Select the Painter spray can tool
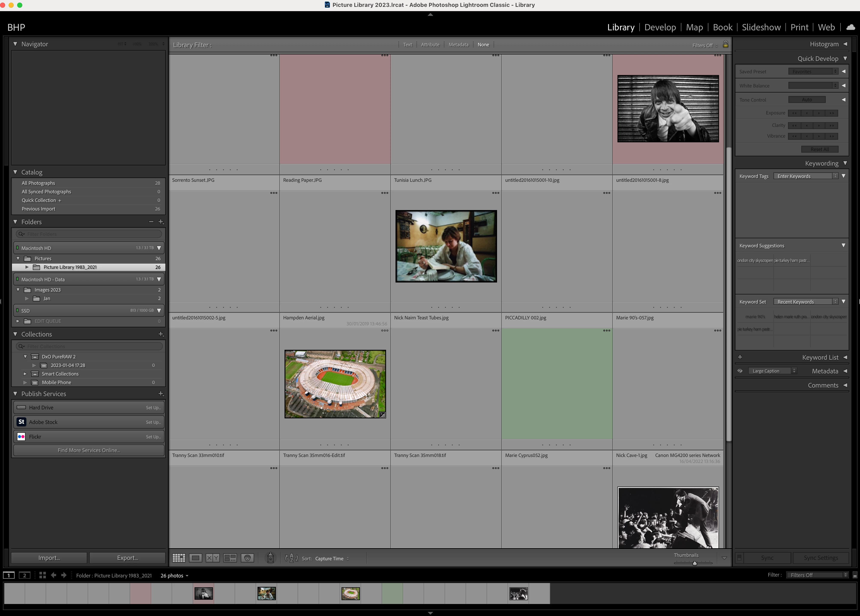 [x=270, y=558]
